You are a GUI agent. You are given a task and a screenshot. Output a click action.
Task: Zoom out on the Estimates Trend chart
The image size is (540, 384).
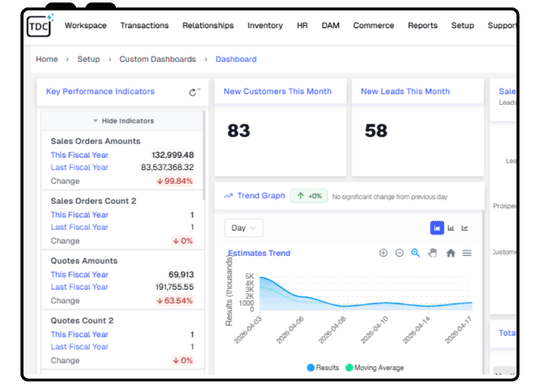(x=399, y=253)
